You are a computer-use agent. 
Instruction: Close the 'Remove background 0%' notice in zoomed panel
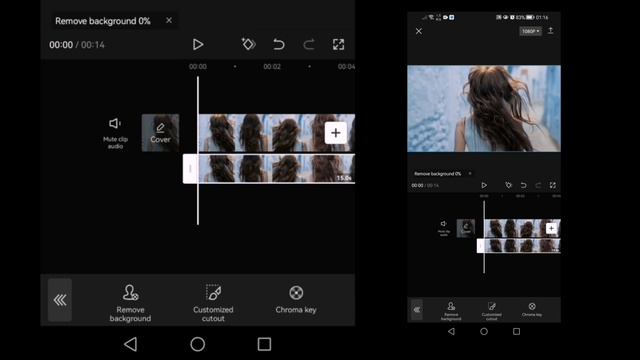[x=169, y=20]
